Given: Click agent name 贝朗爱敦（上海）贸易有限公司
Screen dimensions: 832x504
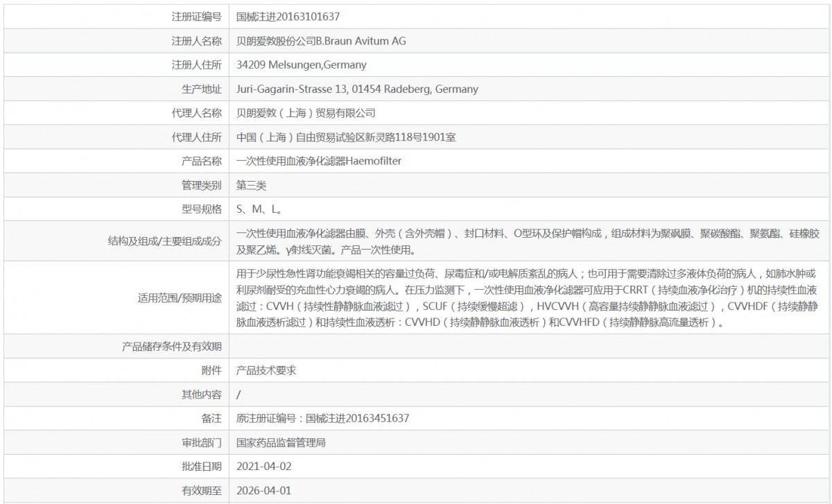Looking at the screenshot, I should [306, 113].
